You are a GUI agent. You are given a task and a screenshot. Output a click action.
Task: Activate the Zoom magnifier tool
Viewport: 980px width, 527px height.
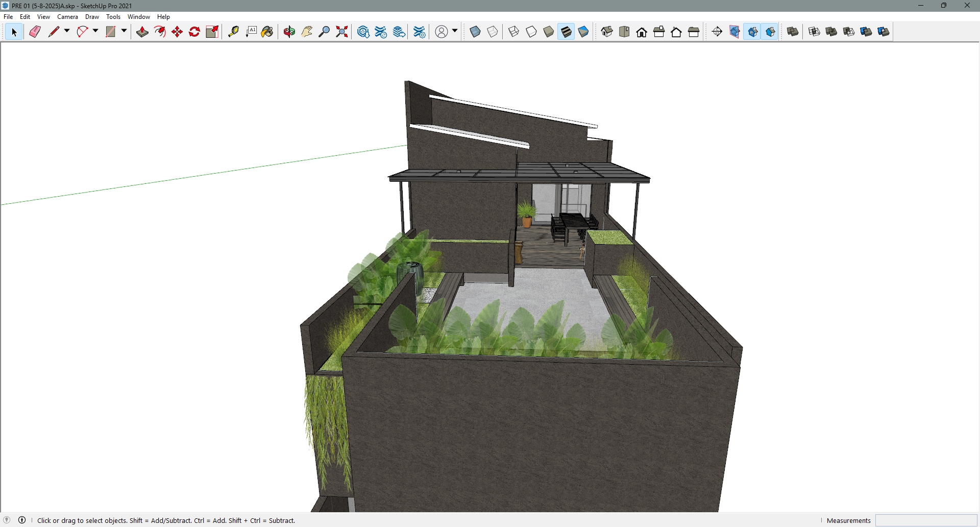(x=324, y=32)
